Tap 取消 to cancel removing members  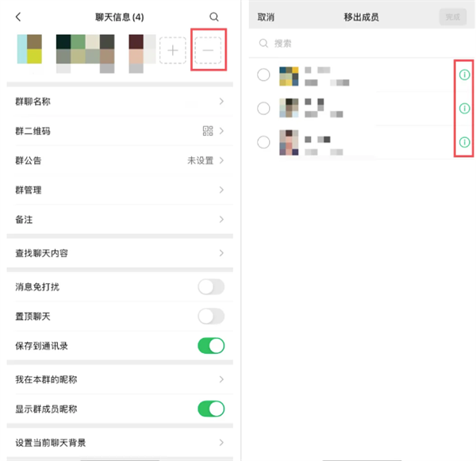(x=266, y=17)
